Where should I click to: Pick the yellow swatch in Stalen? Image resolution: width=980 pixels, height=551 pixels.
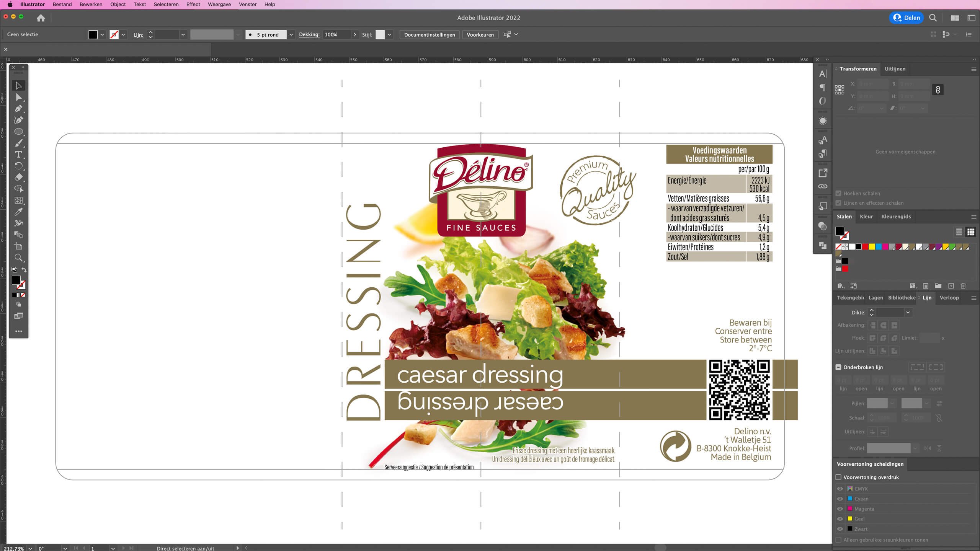click(872, 247)
